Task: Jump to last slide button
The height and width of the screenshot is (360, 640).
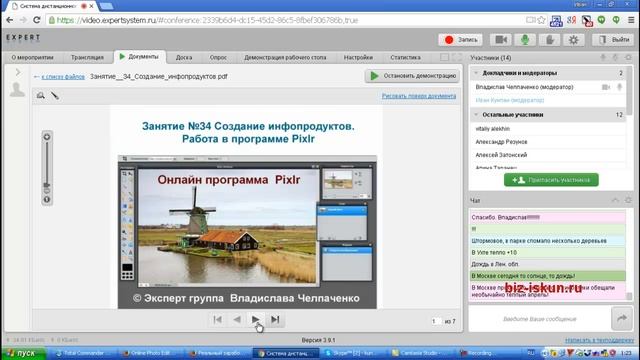Action: coord(275,320)
